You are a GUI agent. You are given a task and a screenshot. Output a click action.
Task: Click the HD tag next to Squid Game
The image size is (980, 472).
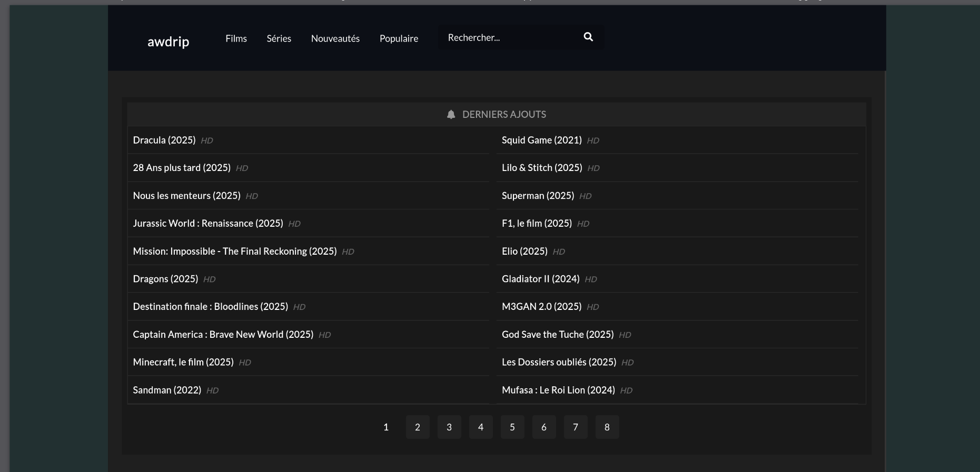[593, 140]
